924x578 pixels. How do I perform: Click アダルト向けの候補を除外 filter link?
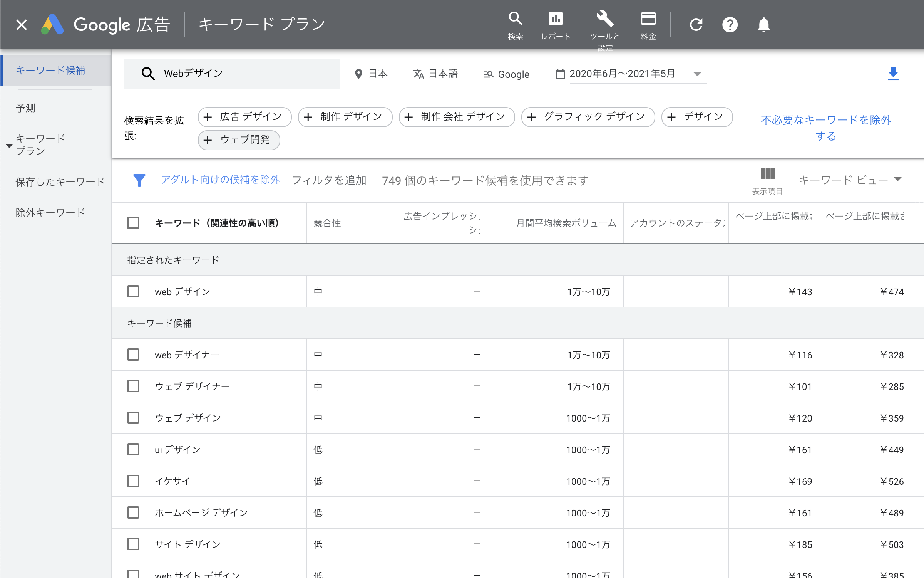220,180
